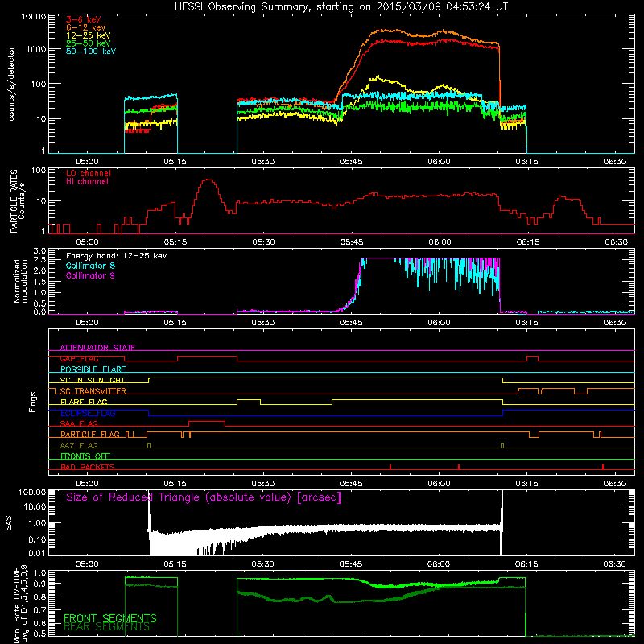644x644 pixels.
Task: Select the yellow 12-25 keV legend entry
Action: click(x=88, y=35)
